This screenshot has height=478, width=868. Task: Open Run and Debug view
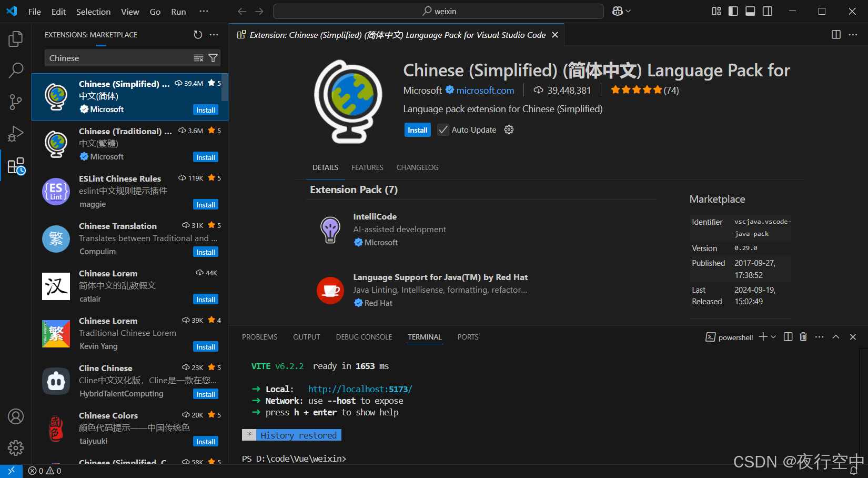click(x=16, y=134)
